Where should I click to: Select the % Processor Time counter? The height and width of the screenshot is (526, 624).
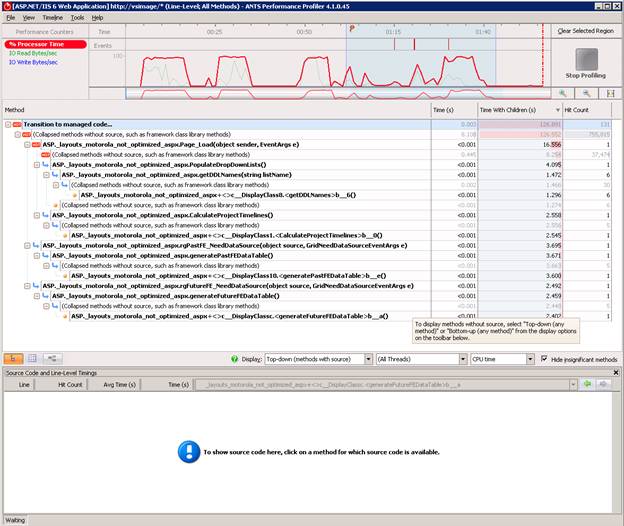pos(45,44)
